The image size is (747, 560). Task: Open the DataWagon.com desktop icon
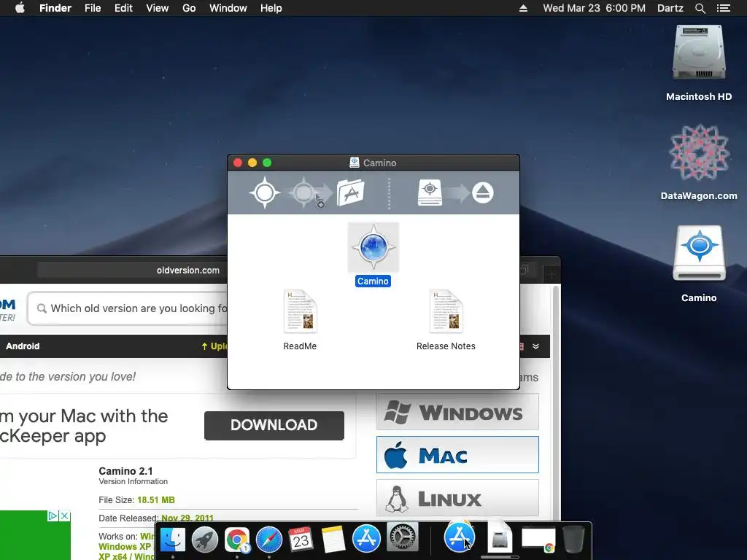coord(699,153)
